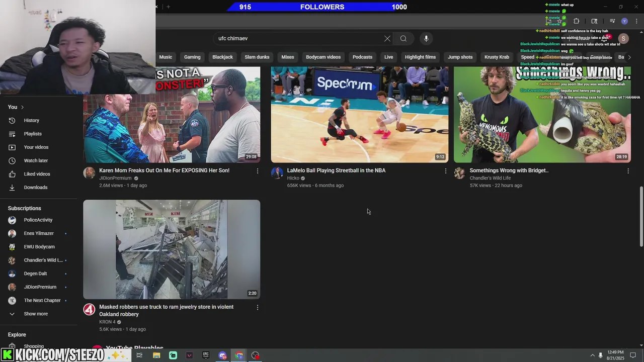
Task: Switch to Chrome in taskbar
Action: [x=239, y=355]
